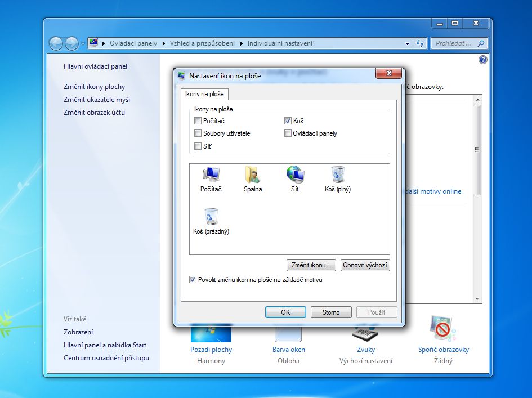
Task: Expand the breadcrumb arrow before Individuální nastavení
Action: 242,43
